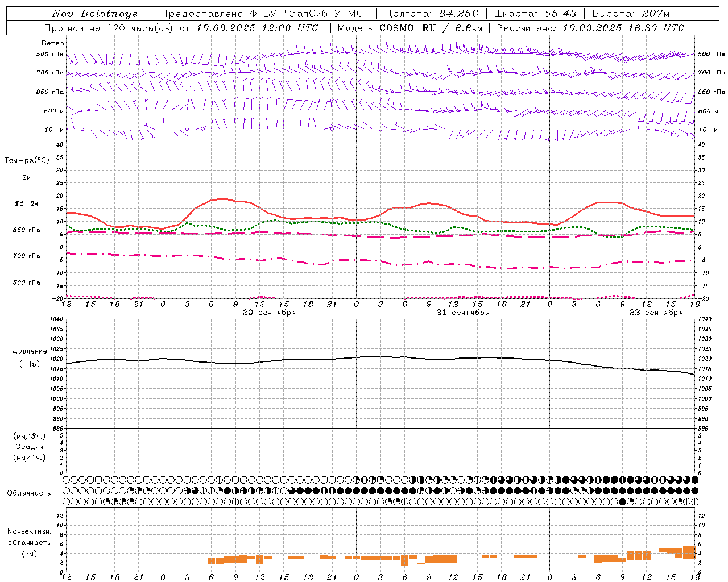The height and width of the screenshot is (582, 728).
Task: Click the '(мм/3ч.)' precipitation unit label
Action: coord(30,436)
